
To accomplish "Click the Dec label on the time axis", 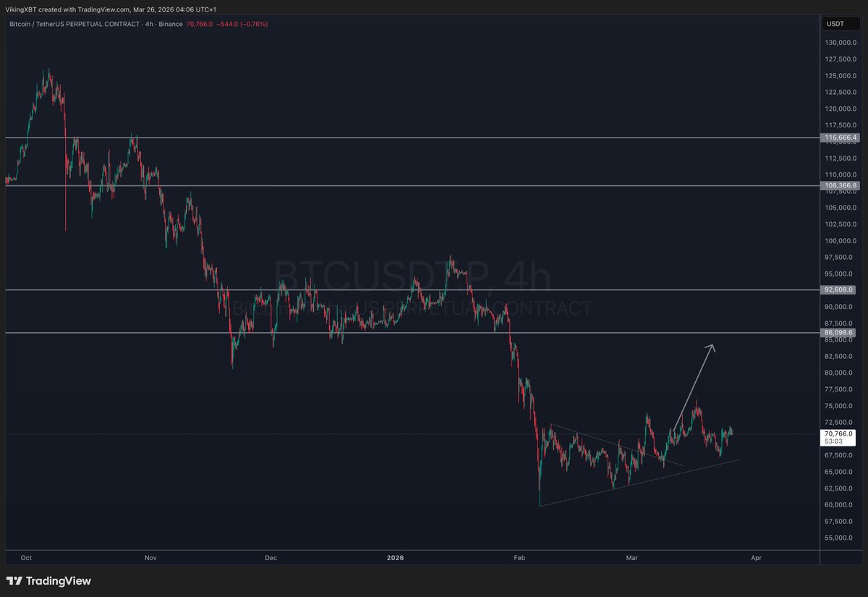I will [271, 558].
